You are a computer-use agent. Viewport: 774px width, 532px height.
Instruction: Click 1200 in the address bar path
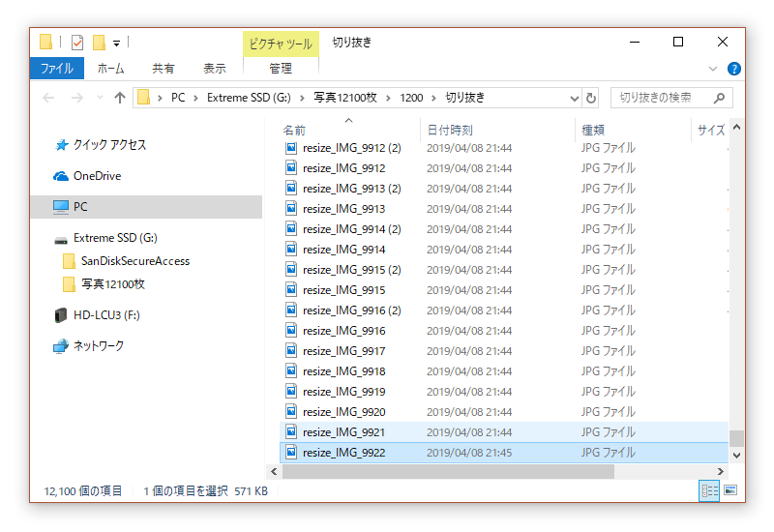coord(411,98)
